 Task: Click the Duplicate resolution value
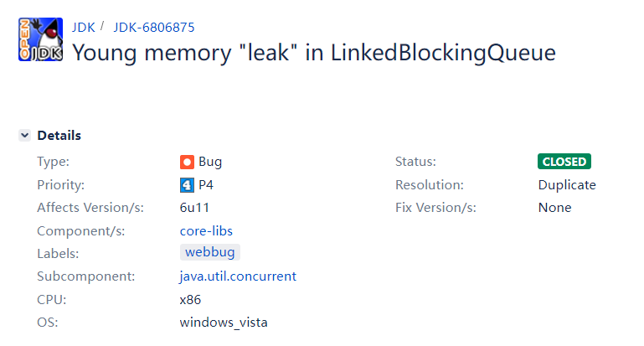click(567, 184)
